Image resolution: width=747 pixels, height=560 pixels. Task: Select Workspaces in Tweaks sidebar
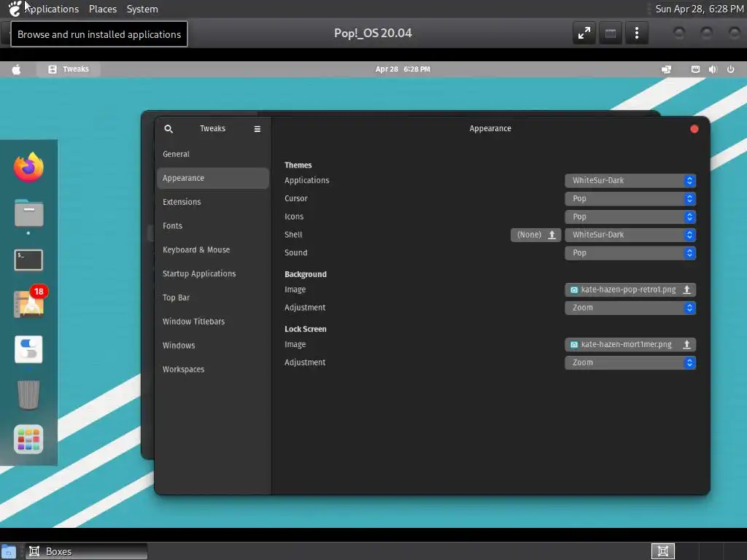213,370
